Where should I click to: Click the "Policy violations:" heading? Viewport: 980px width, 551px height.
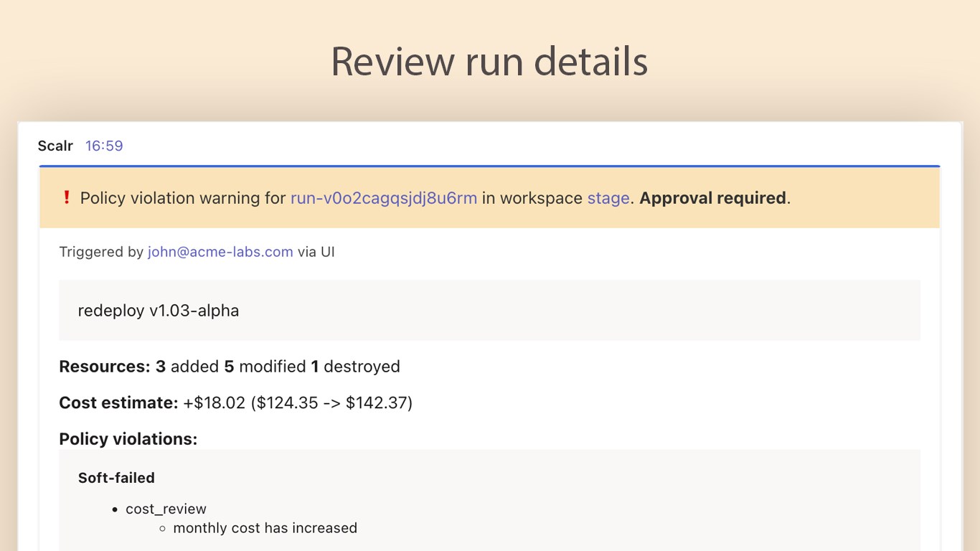[128, 439]
